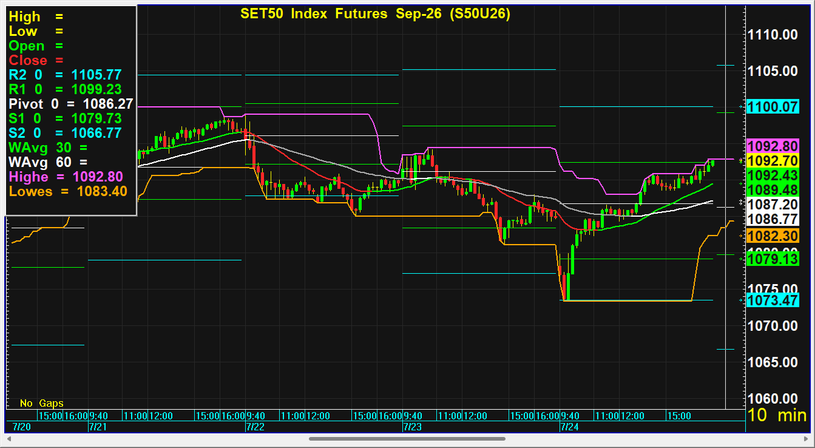Click the cyan 1073.47 price tag

coord(772,300)
